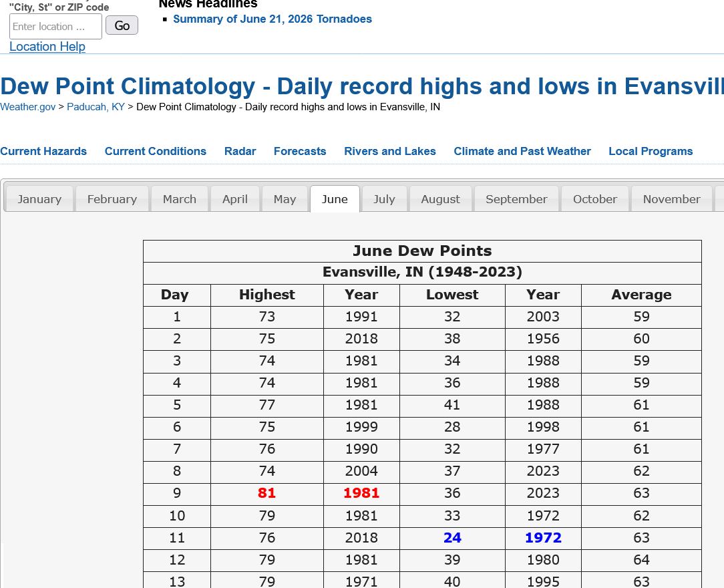Click day 7 lowest year 1977
The image size is (724, 588).
click(544, 449)
